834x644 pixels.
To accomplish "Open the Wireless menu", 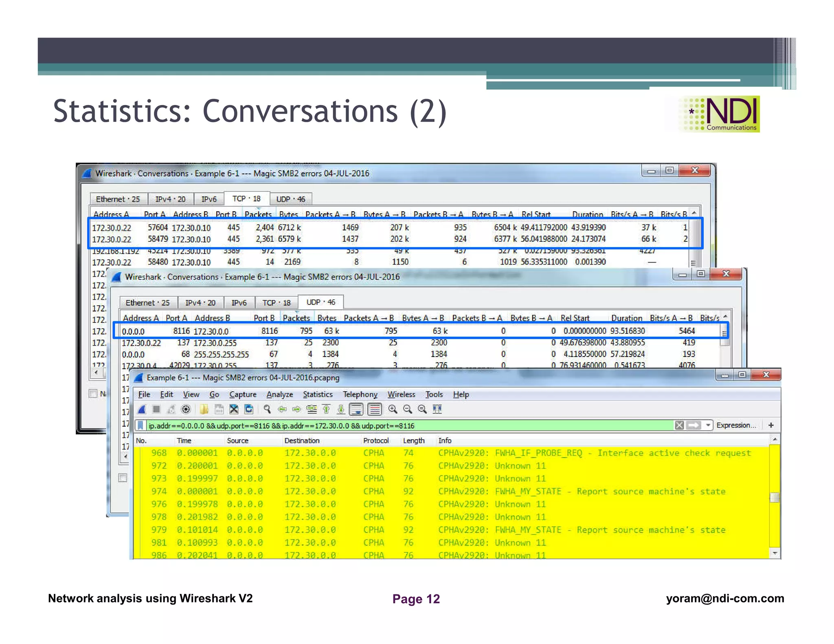I will (401, 394).
